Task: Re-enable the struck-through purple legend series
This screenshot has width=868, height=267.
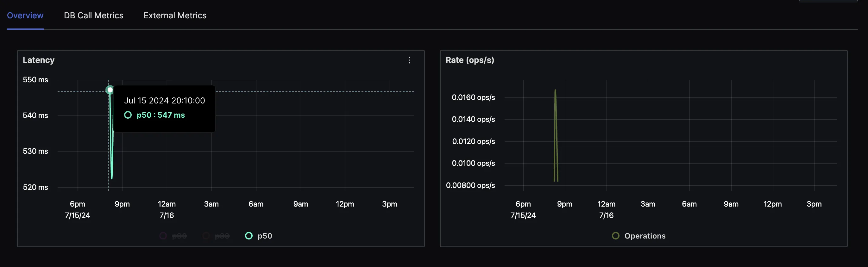Action: pos(173,236)
